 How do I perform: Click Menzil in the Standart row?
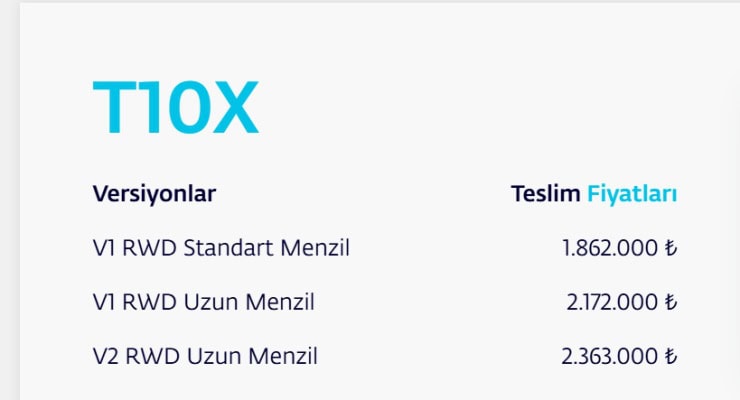(315, 248)
